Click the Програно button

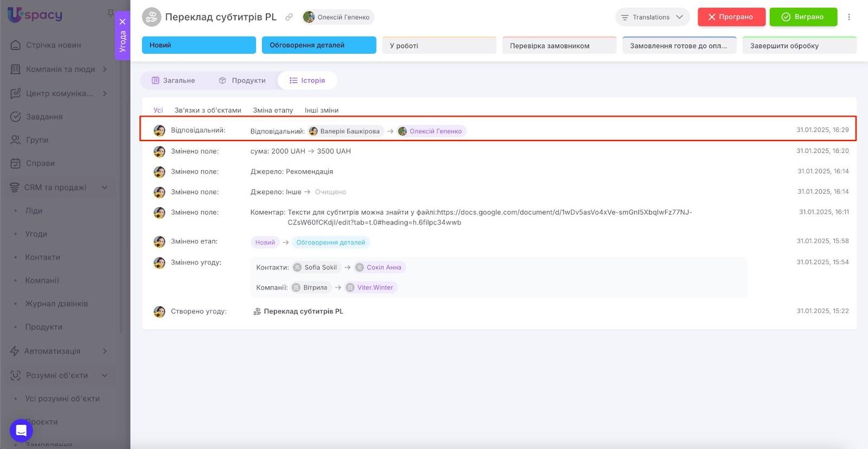731,17
